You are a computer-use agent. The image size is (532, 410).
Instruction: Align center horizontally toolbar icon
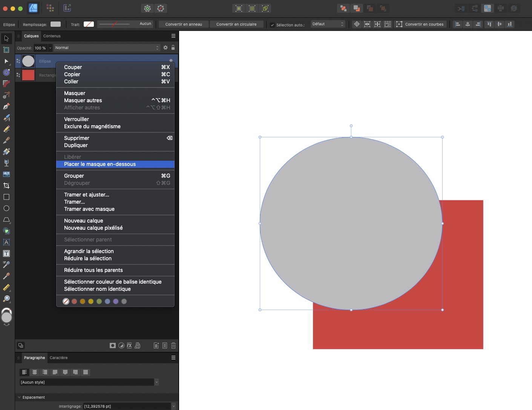click(x=468, y=24)
